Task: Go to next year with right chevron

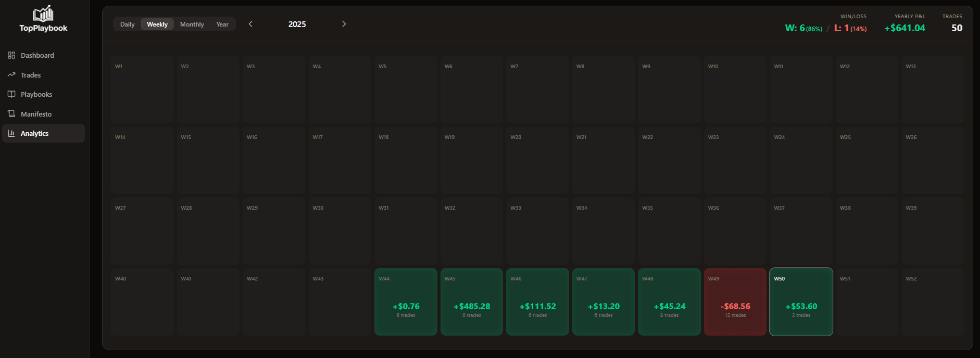Action: pos(344,24)
